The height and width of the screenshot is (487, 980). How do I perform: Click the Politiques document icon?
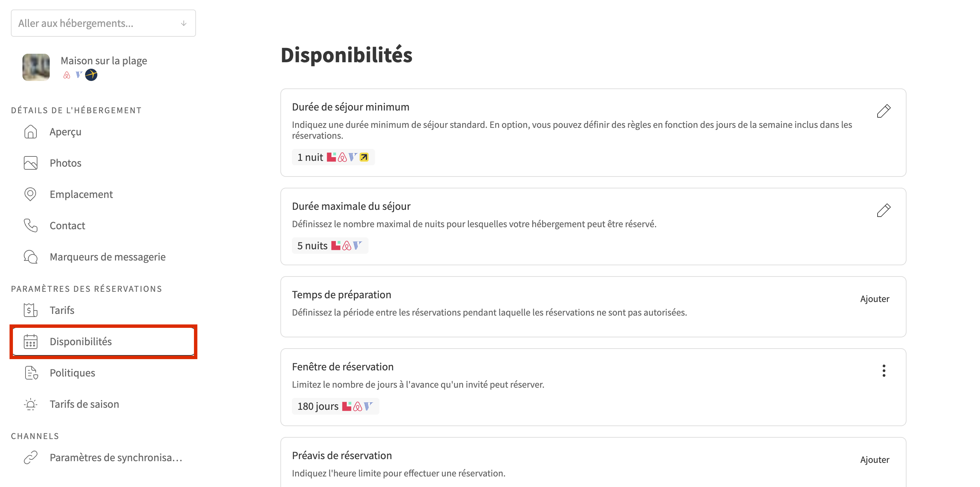tap(30, 373)
